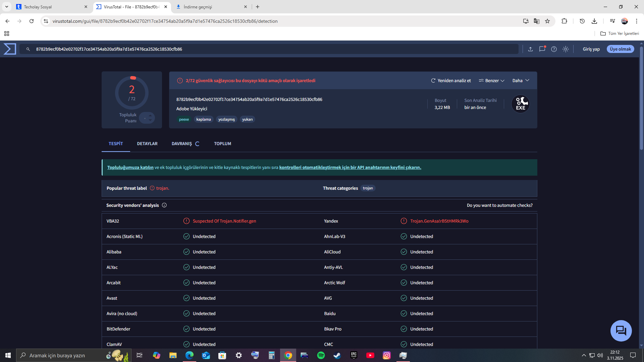This screenshot has width=644, height=362.
Task: Click the EXE file type icon
Action: pyautogui.click(x=521, y=104)
